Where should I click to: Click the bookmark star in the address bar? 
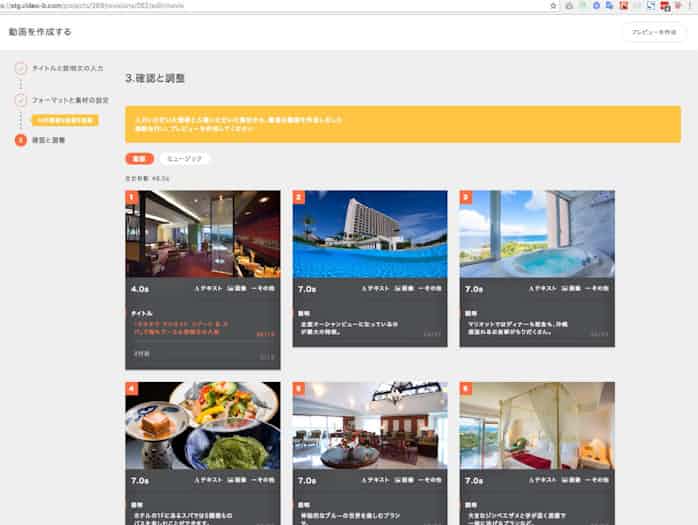(x=553, y=5)
